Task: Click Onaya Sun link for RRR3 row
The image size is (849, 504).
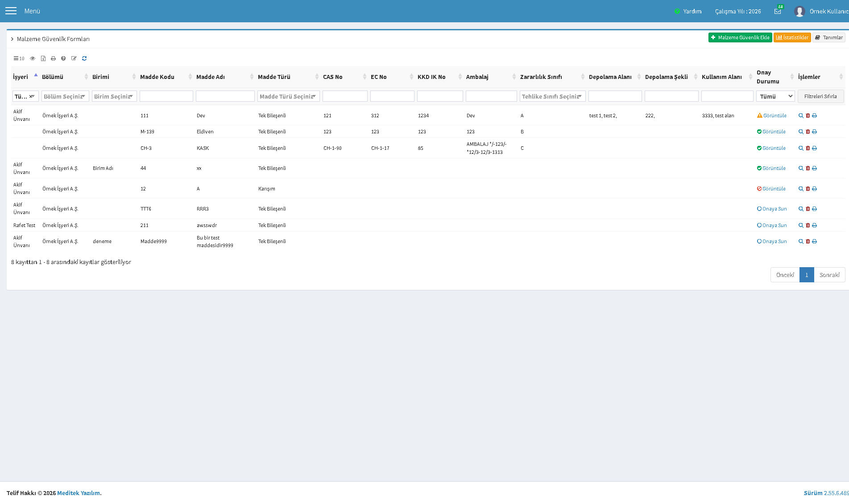Action: pos(772,209)
